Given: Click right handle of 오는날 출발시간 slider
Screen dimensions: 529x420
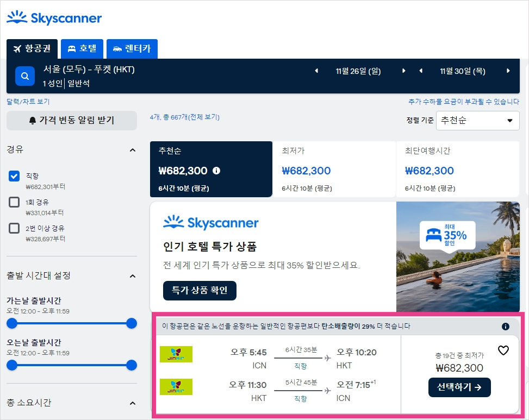Looking at the screenshot, I should coord(132,365).
